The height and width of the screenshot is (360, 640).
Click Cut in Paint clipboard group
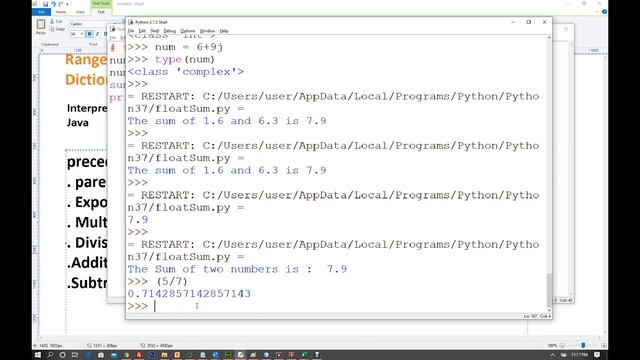click(x=56, y=21)
